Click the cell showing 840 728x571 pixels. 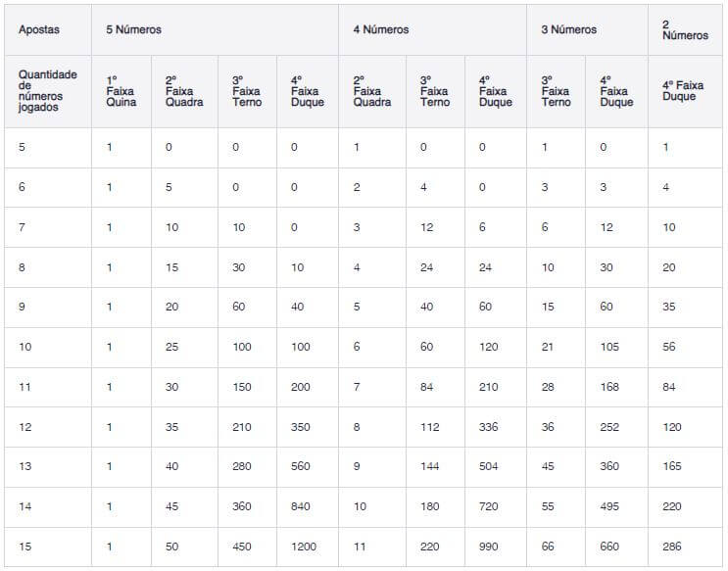[302, 506]
